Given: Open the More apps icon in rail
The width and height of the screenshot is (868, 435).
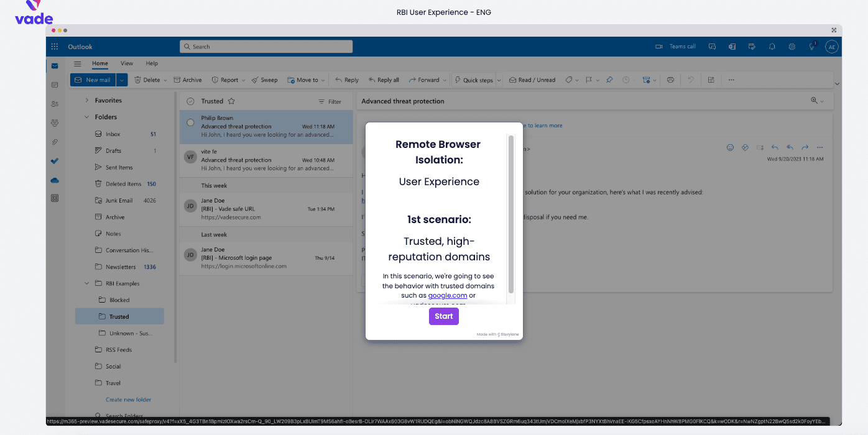Looking at the screenshot, I should [x=55, y=198].
